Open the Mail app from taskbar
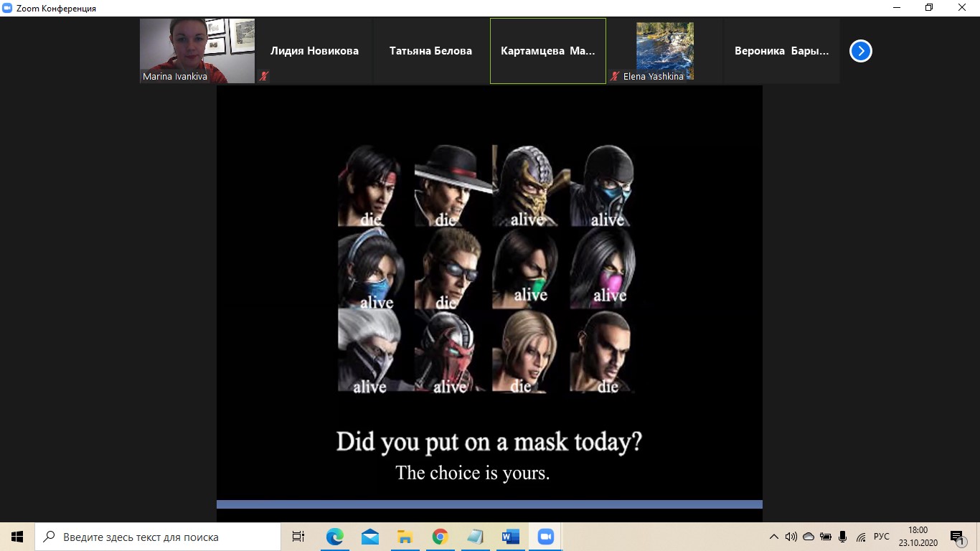 tap(370, 537)
